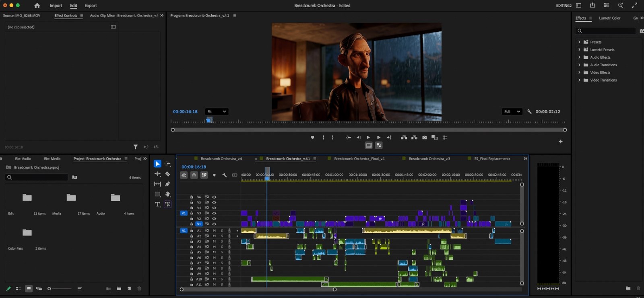Click the Lift button
Viewport: 644px width, 298px height.
tap(404, 138)
